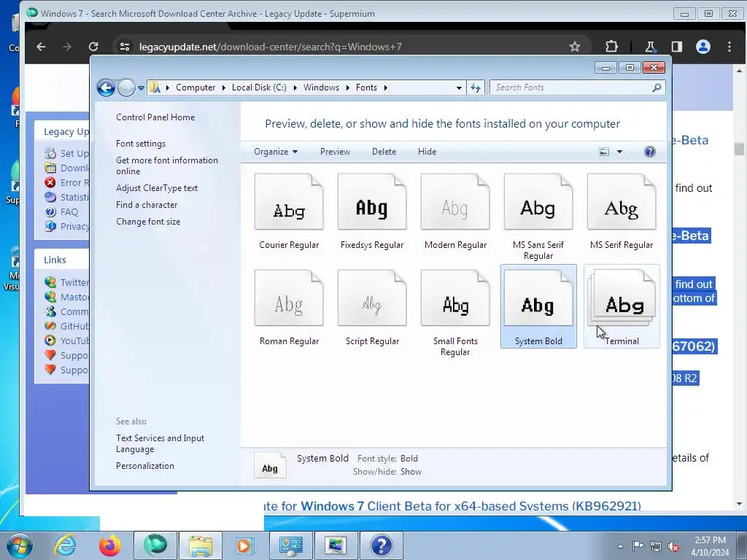This screenshot has height=560, width=747.
Task: Click Delete in the toolbar
Action: point(384,152)
